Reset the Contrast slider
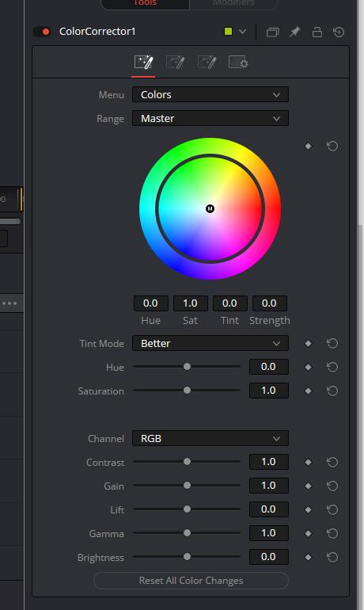This screenshot has height=610, width=364. (x=332, y=462)
